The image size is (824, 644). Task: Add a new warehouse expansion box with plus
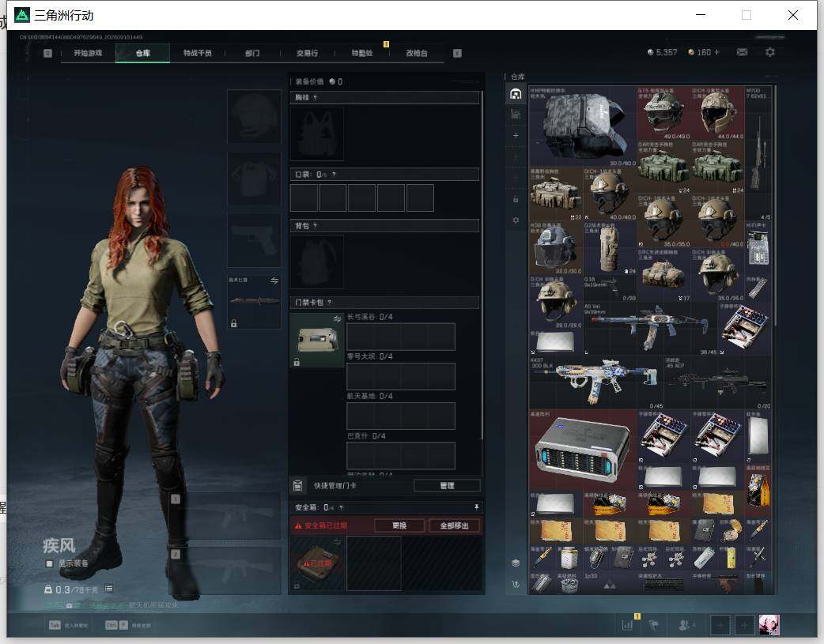516,136
